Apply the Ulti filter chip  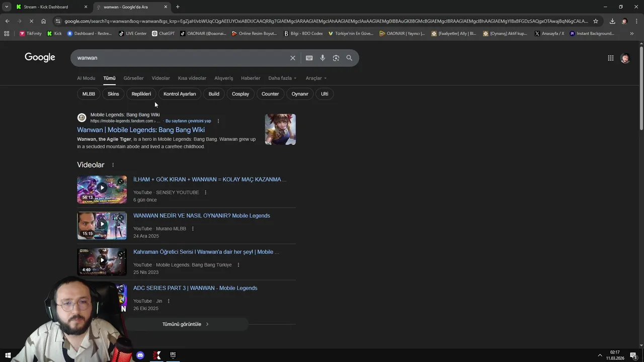(325, 94)
